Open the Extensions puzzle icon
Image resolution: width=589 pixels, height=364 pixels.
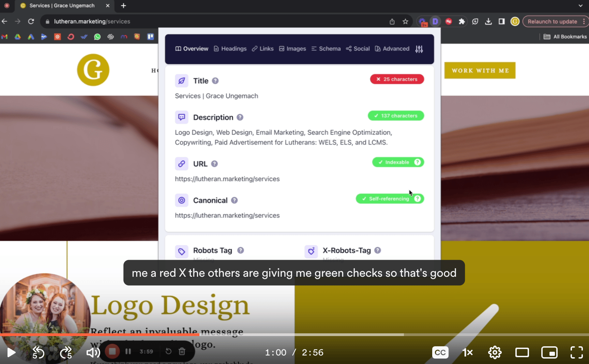462,21
